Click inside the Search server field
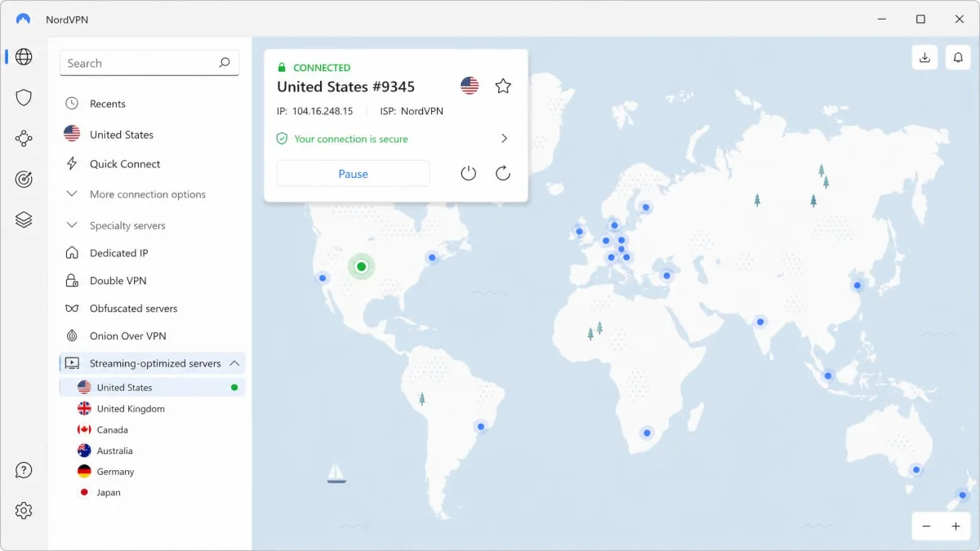This screenshot has width=980, height=551. (149, 63)
